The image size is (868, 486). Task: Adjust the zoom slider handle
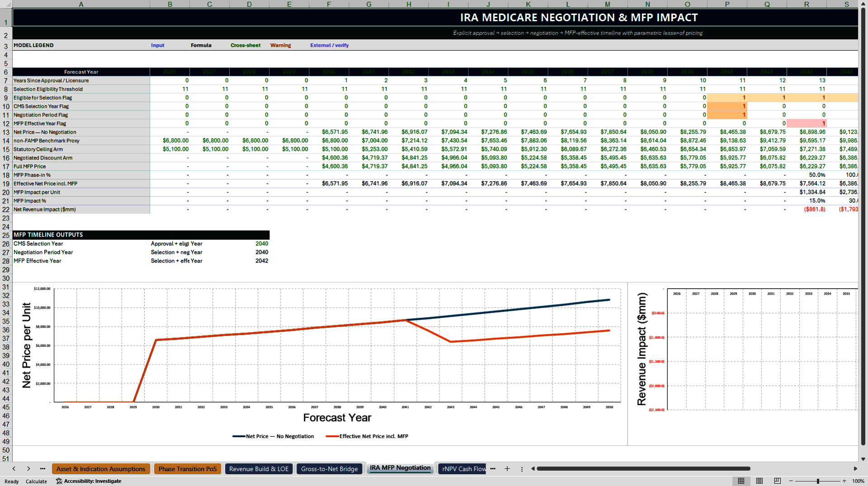(818, 481)
